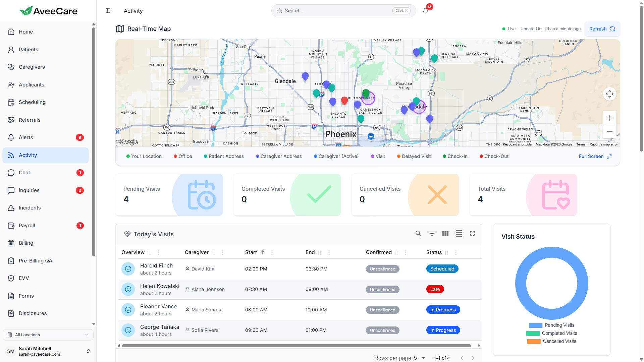Viewport: 644px width, 362px height.
Task: Expand Sarah Mitchell account menu
Action: 88,351
